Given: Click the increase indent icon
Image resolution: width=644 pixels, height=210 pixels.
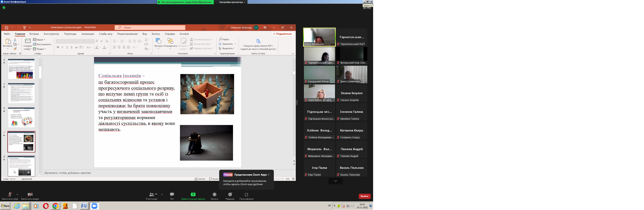Looking at the screenshot, I should click(x=134, y=41).
